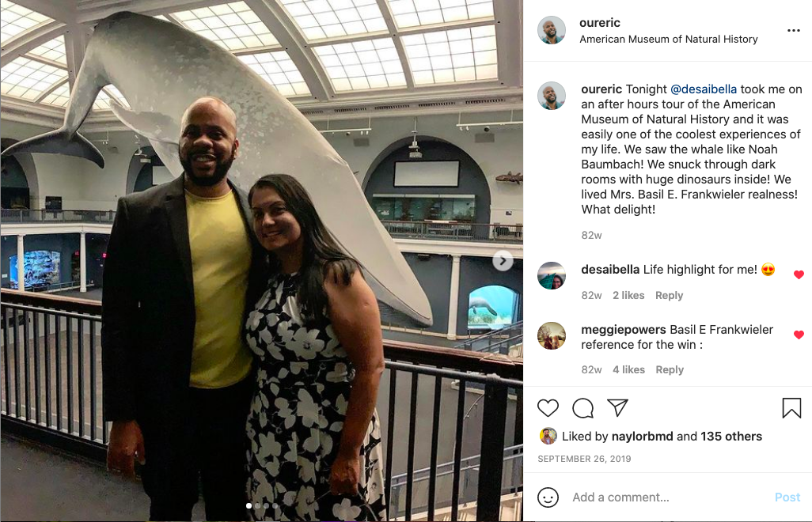
Task: Submit comment with Post button
Action: click(x=787, y=497)
